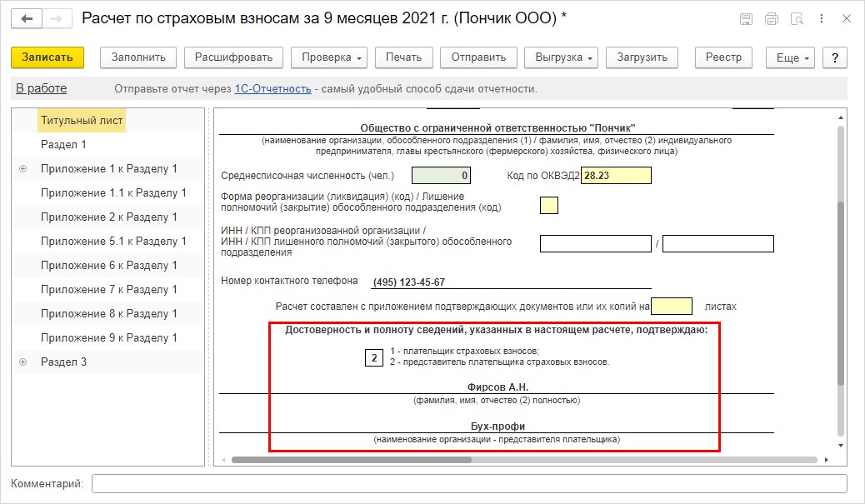The image size is (865, 504).
Task: Click the vertical scrollbar thumb
Action: 841,293
